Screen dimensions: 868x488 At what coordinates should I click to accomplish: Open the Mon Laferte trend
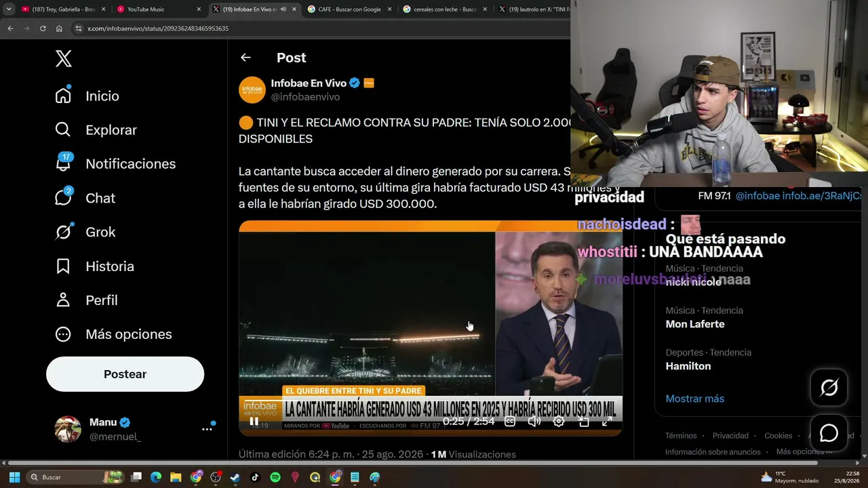coord(695,324)
